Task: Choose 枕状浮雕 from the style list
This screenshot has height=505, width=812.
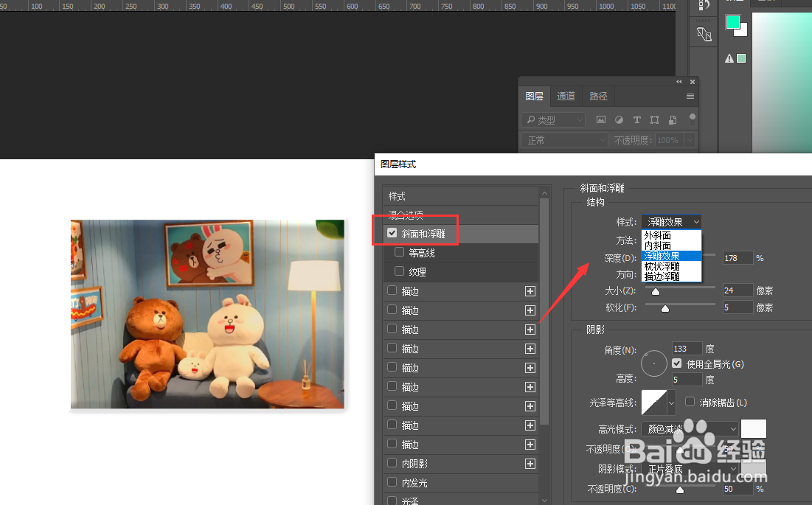Action: point(671,266)
